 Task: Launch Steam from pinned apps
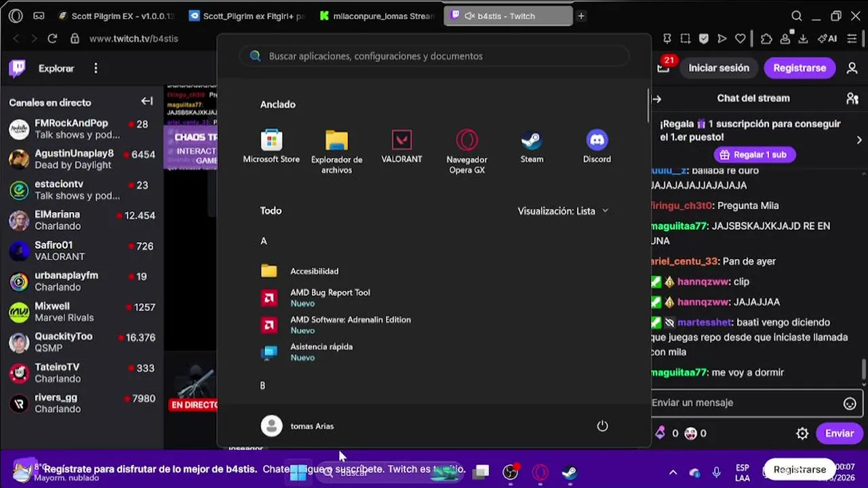pos(532,146)
